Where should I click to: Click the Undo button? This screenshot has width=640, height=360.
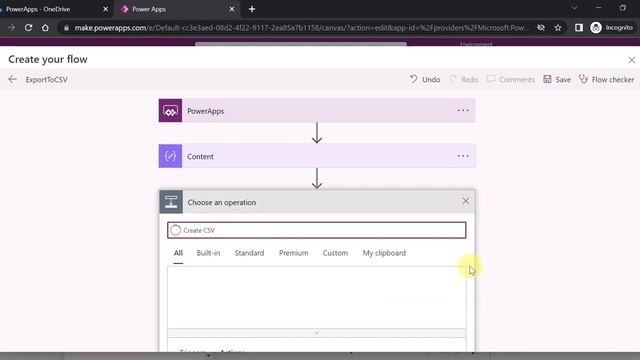(425, 79)
